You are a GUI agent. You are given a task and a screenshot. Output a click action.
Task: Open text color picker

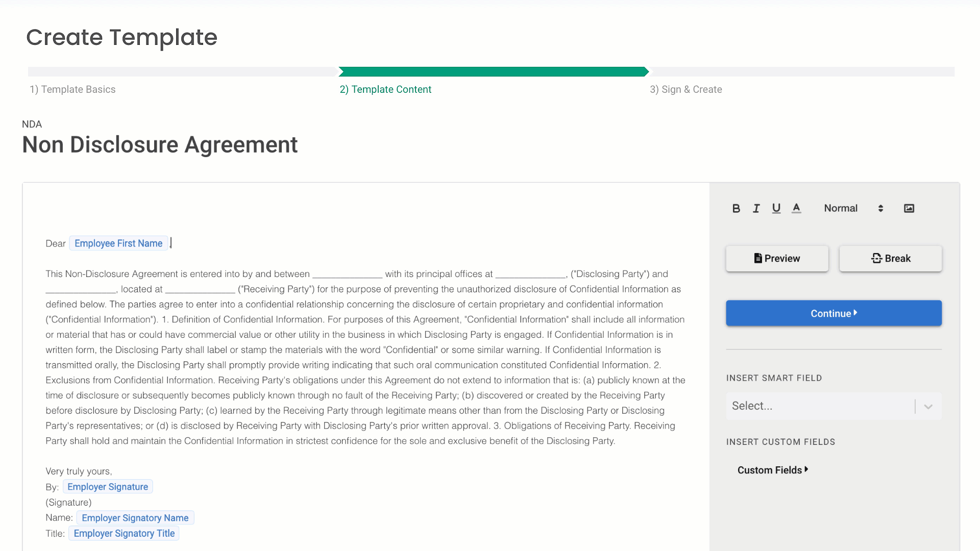tap(796, 208)
